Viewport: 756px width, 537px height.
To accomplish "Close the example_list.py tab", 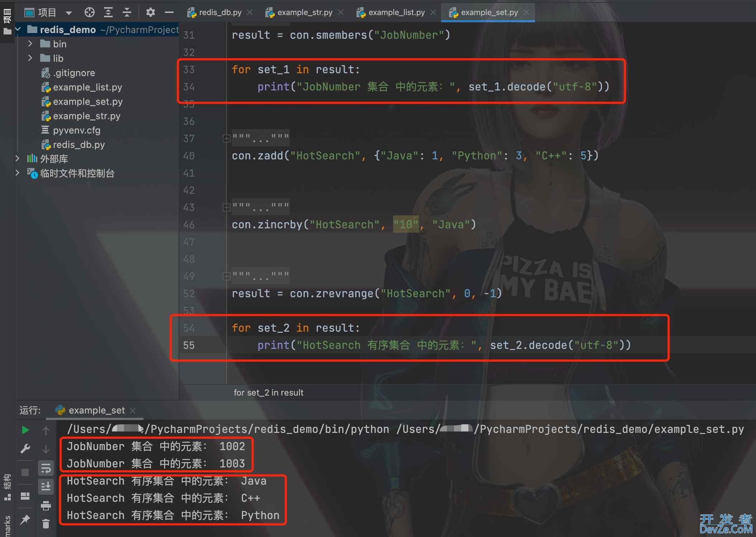I will [x=433, y=13].
